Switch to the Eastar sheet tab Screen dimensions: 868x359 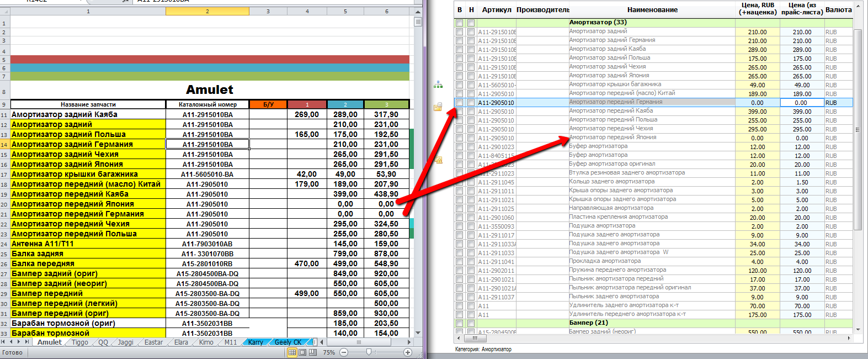[x=153, y=342]
